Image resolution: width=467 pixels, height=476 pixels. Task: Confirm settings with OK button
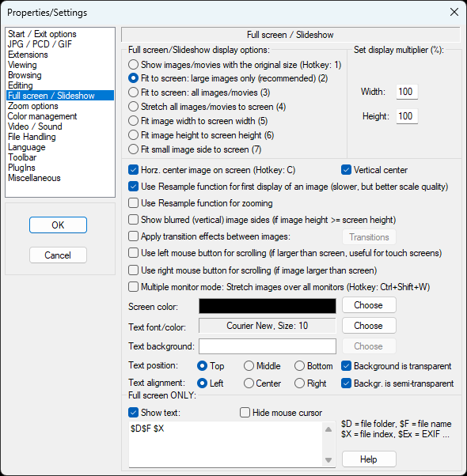[x=58, y=225]
